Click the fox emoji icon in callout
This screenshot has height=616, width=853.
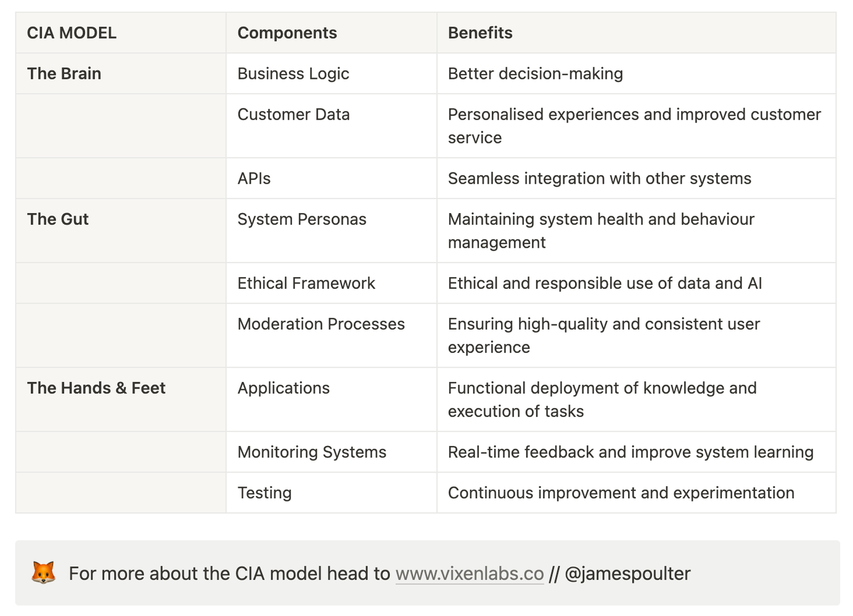tap(43, 573)
